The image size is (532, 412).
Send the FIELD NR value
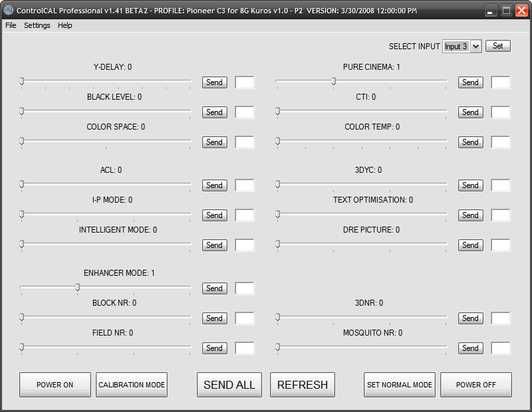point(214,348)
